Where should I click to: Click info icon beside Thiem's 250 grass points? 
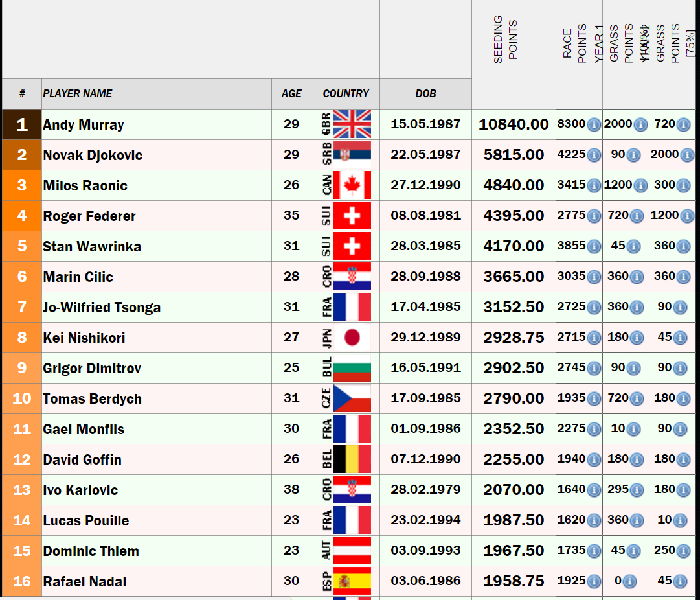(x=683, y=551)
